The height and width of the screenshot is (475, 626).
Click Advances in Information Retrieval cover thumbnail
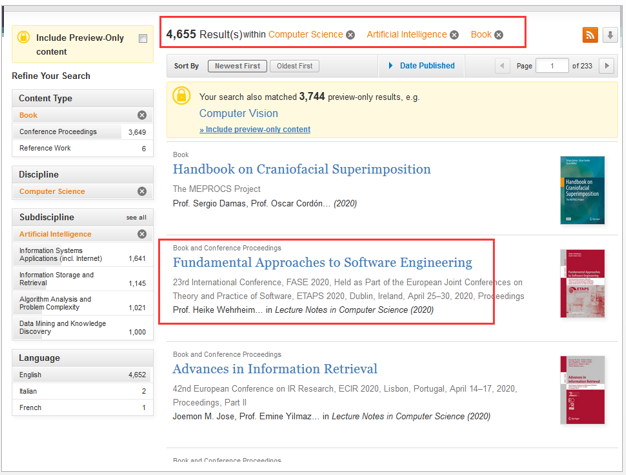click(582, 390)
